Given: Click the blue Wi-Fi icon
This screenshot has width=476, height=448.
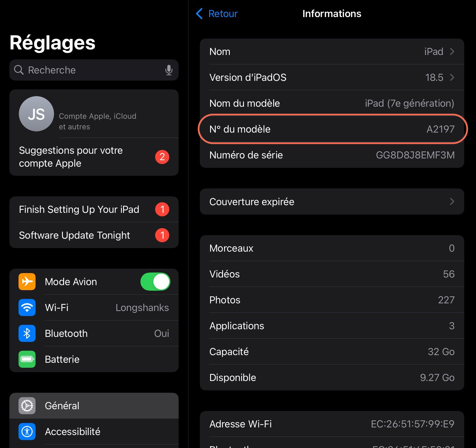Looking at the screenshot, I should point(27,307).
